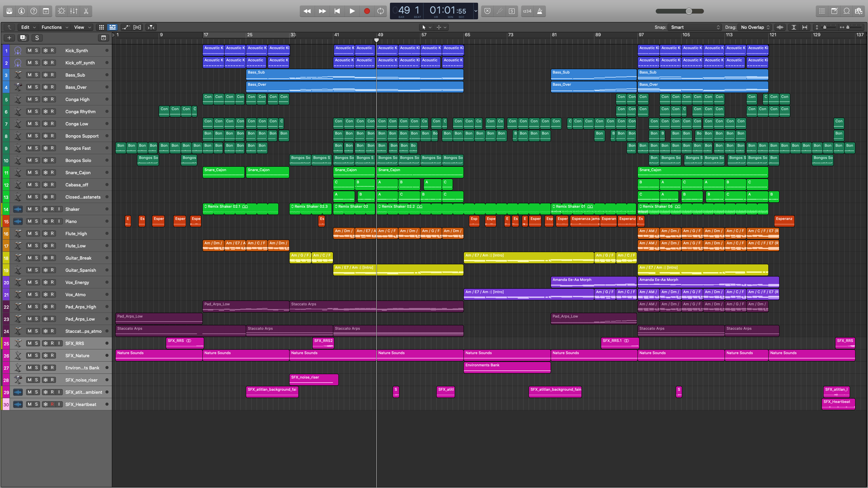Toggle the metronome click icon

(x=540, y=11)
